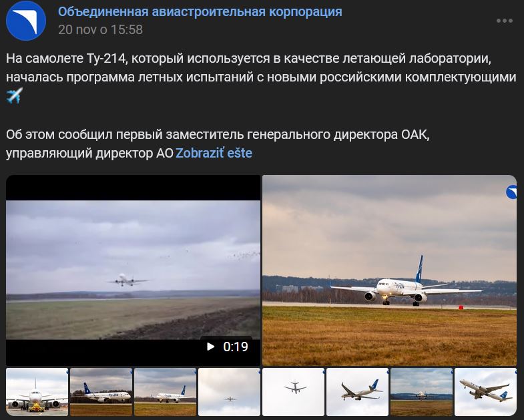
Task: Click the play triangle icon on video
Action: click(x=210, y=347)
